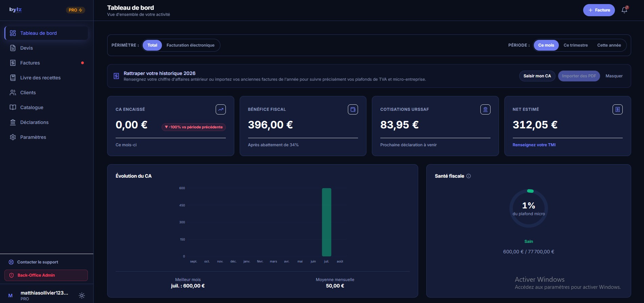Open Livre des recettes

[46, 78]
